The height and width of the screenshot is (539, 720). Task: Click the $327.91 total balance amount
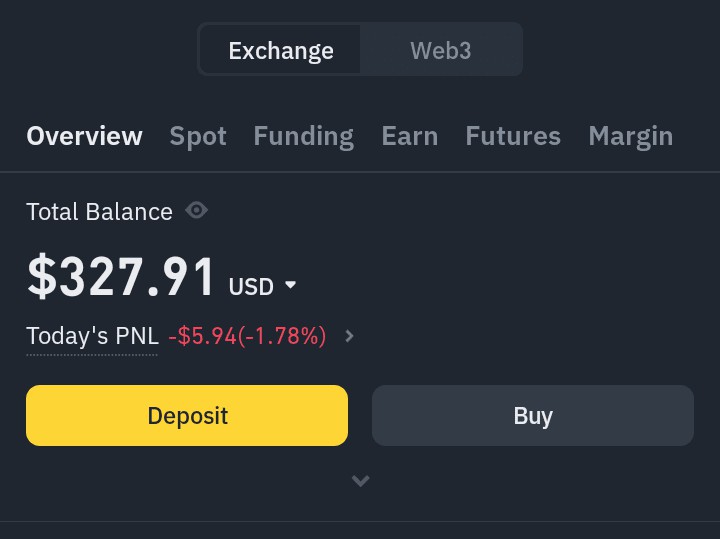coord(121,277)
